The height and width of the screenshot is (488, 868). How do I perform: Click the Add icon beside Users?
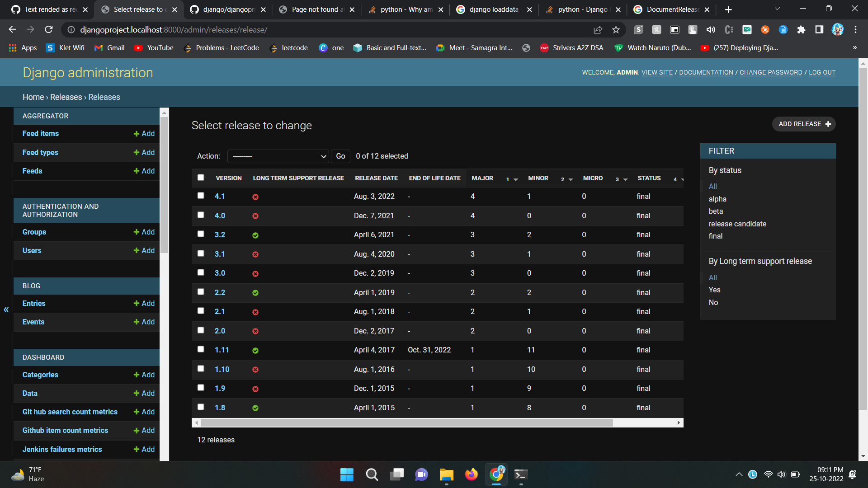pyautogui.click(x=137, y=250)
